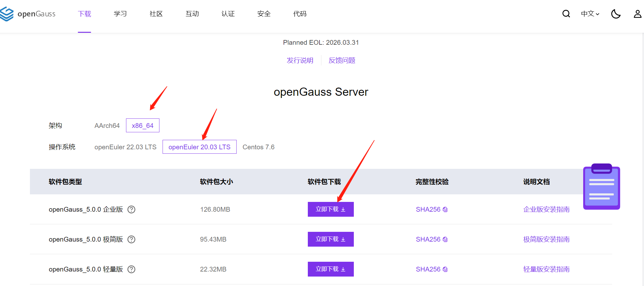Image resolution: width=644 pixels, height=286 pixels.
Task: Click the openGauss Server heading
Action: [321, 92]
